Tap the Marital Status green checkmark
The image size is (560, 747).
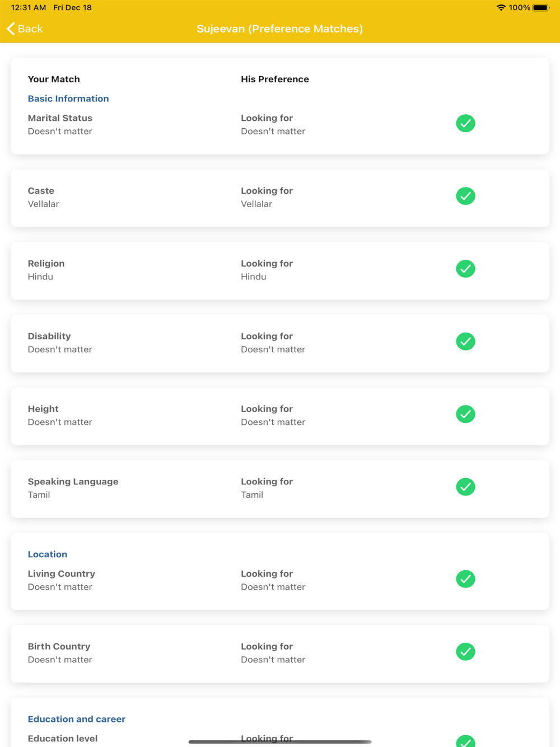465,123
